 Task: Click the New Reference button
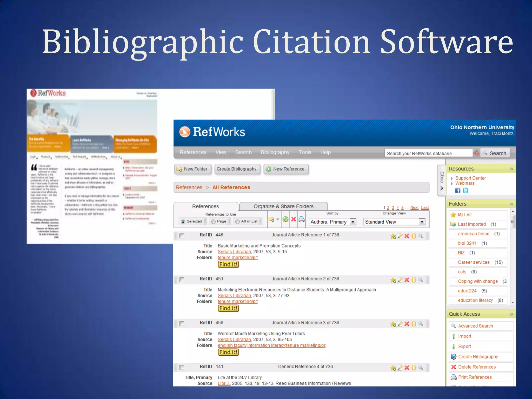click(286, 169)
